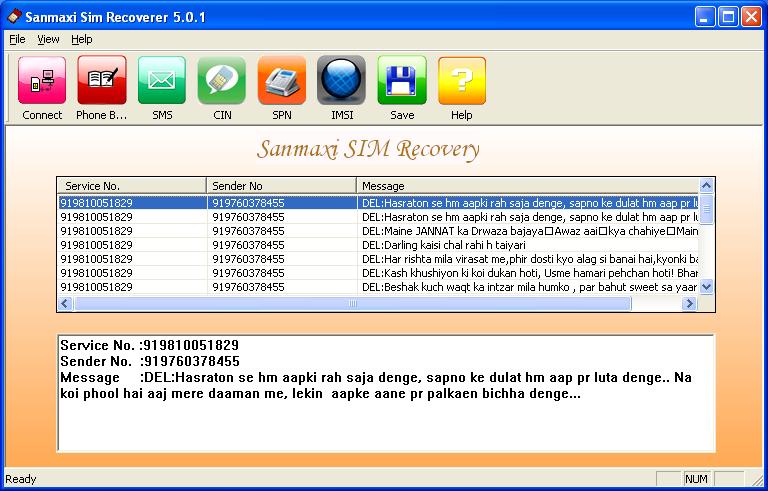768x491 pixels.
Task: Open the IMSI globe icon
Action: 342,81
